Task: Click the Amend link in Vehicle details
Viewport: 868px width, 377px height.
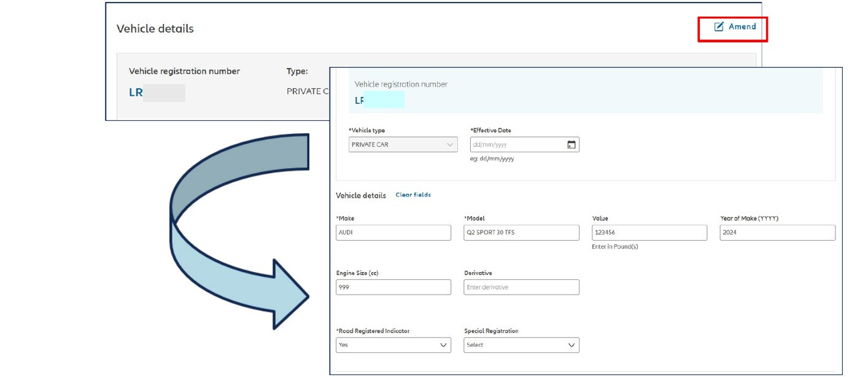Action: pyautogui.click(x=735, y=27)
